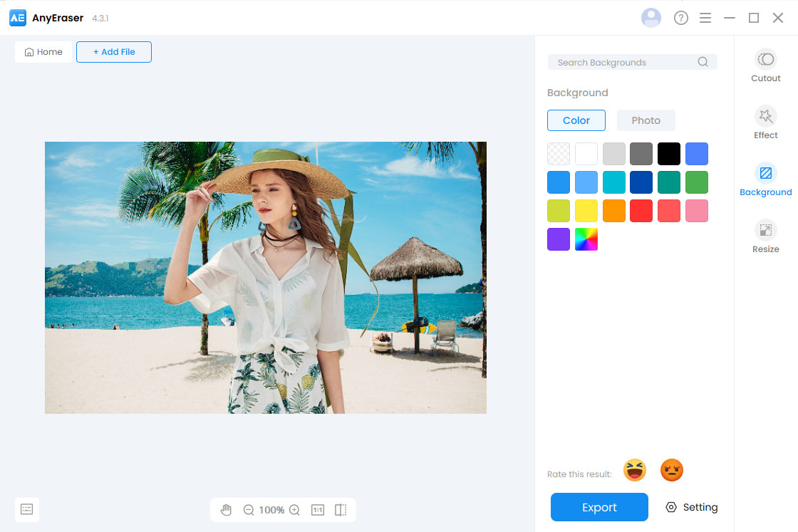Image resolution: width=798 pixels, height=532 pixels.
Task: Zoom in with the plus magnifier
Action: (294, 510)
